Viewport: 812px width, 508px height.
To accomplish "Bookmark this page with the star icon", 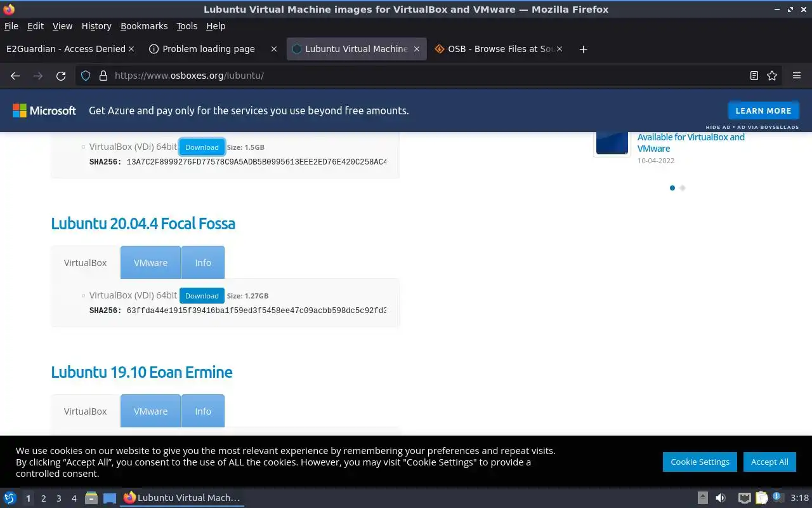I will click(x=772, y=76).
